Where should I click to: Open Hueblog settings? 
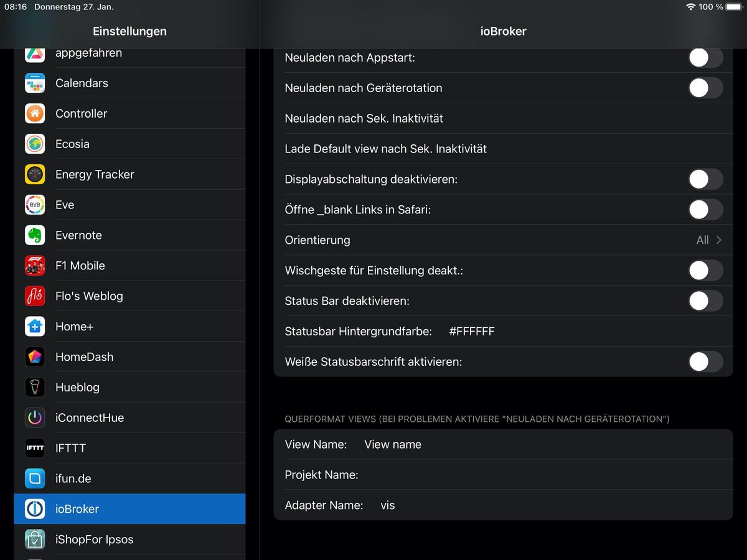pos(129,387)
